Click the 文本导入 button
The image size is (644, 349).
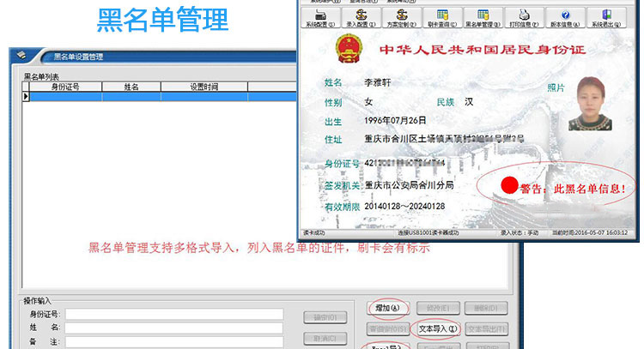[x=436, y=328]
